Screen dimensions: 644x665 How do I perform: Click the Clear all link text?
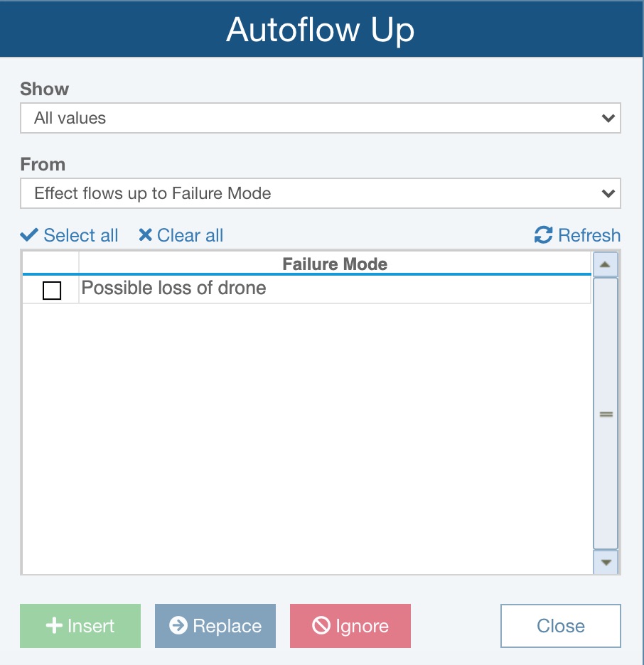pyautogui.click(x=190, y=235)
